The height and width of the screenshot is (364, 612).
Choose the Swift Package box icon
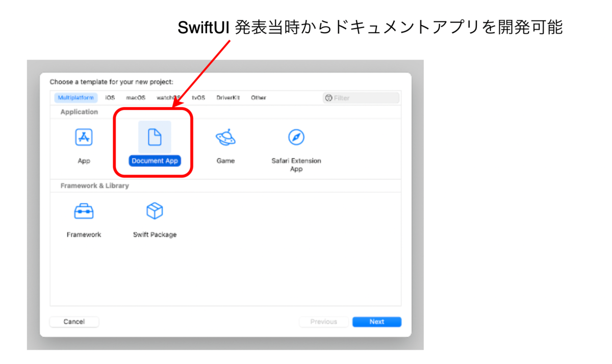pos(155,211)
